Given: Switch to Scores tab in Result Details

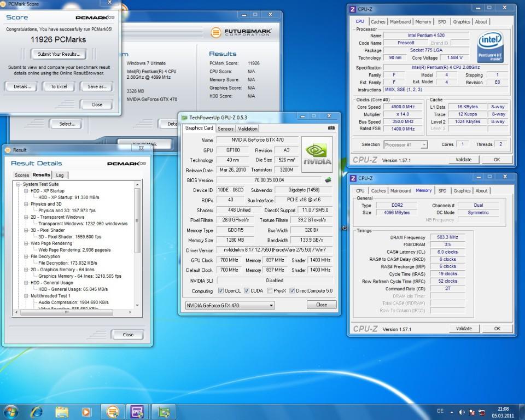Looking at the screenshot, I should (x=22, y=175).
